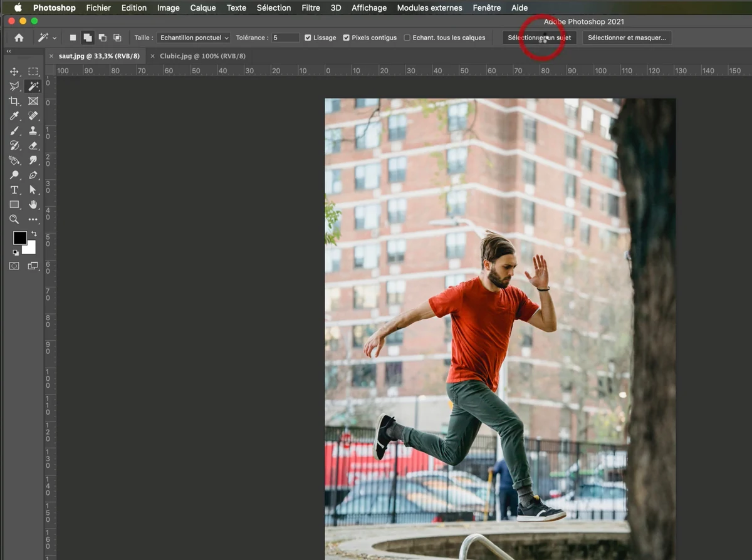752x560 pixels.
Task: Click the white background color swatch
Action: coord(30,248)
